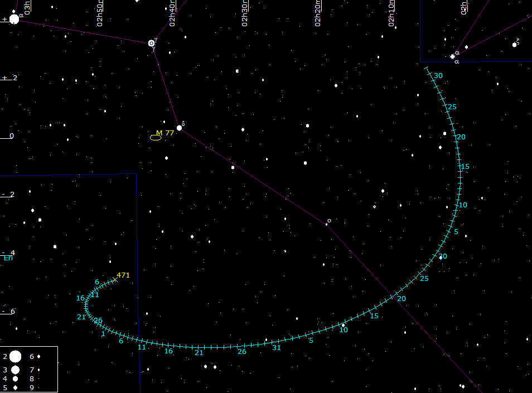This screenshot has width=532, height=393.
Task: Click the -2 declination label
Action: (x=8, y=195)
